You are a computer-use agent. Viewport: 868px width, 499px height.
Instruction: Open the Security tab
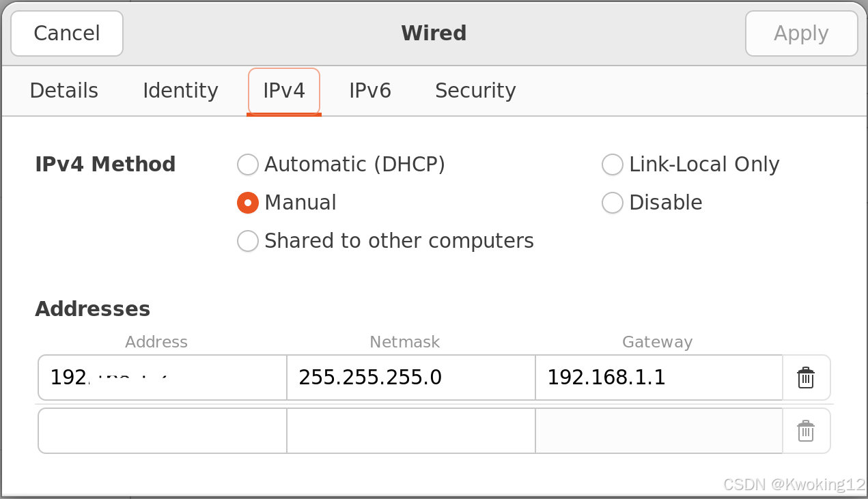[x=475, y=91]
